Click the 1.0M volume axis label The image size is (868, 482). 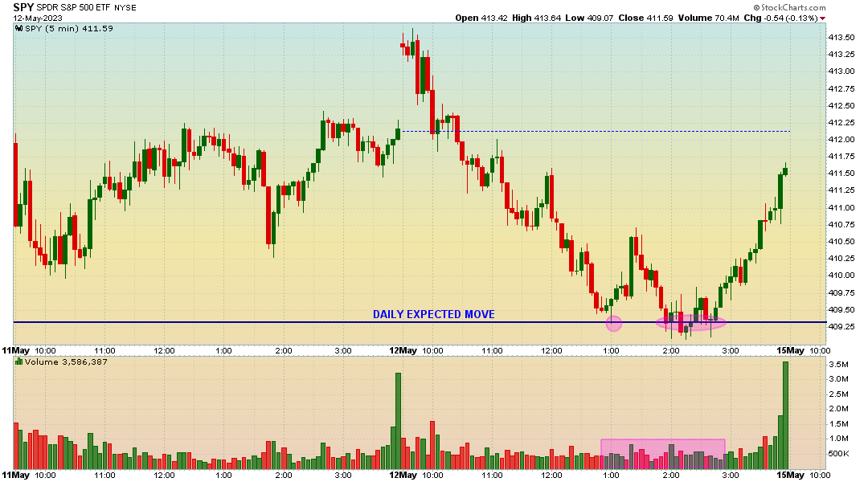pos(838,439)
